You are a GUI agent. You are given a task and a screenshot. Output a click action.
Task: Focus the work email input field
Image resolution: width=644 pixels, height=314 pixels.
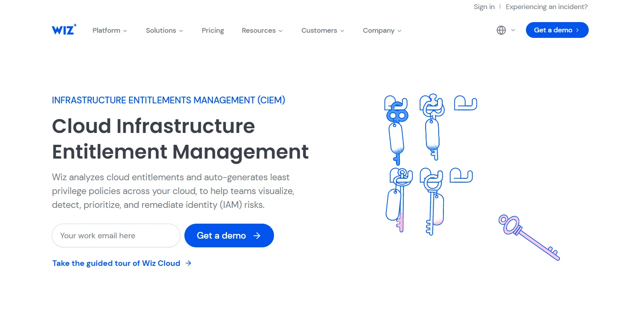(116, 235)
